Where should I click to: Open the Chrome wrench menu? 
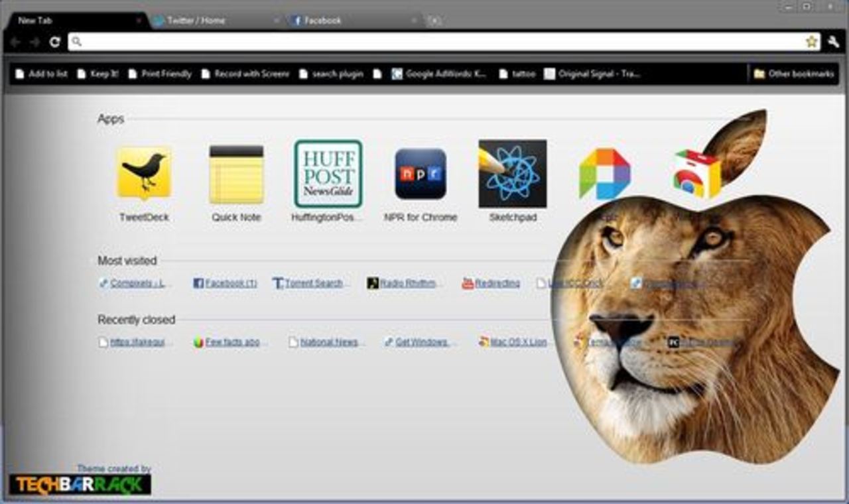tap(834, 42)
